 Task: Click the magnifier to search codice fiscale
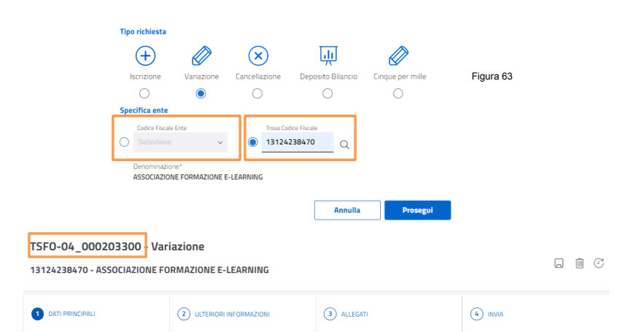(344, 144)
